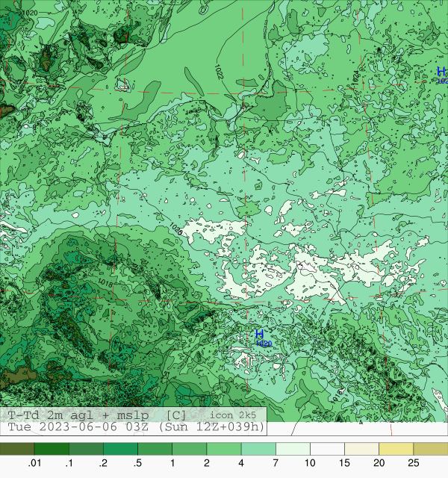This screenshot has width=448, height=478.
Task: Click the '25' legend value
Action: point(413,463)
